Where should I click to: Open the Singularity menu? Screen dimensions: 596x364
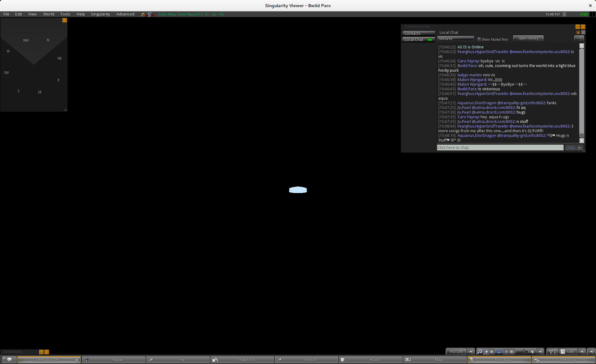(100, 14)
